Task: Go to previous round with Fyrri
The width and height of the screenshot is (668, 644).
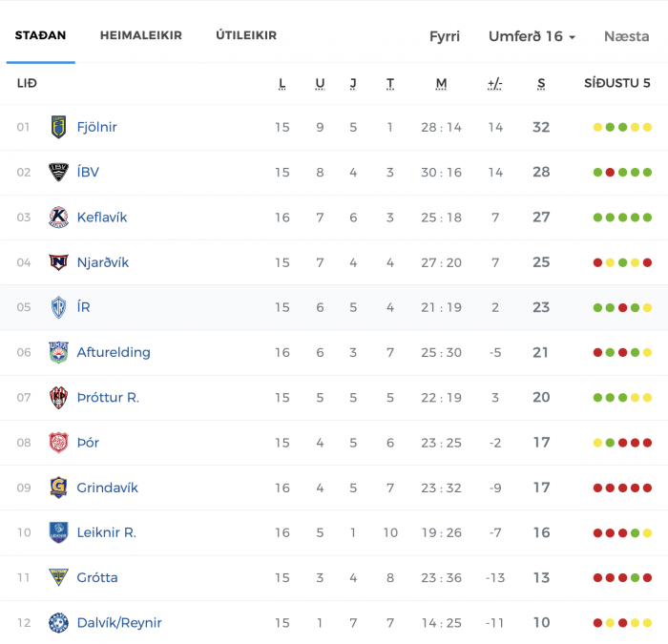Action: (x=445, y=36)
